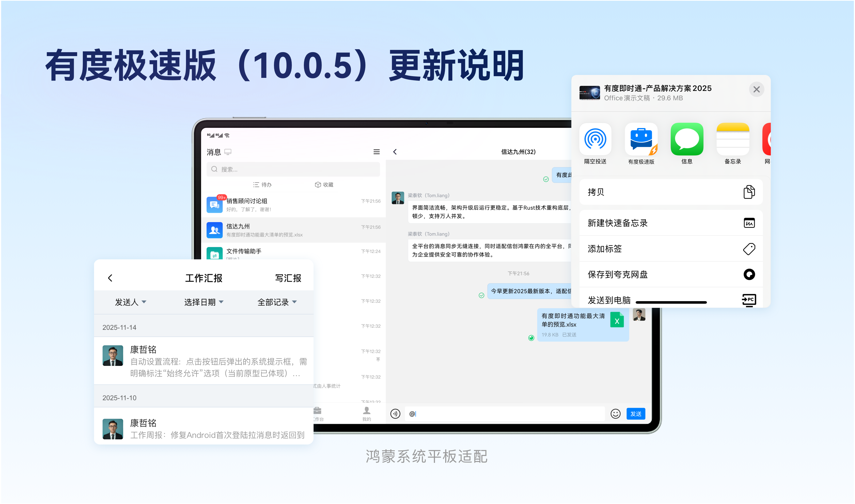Share to the 有度极速版 app icon

641,139
